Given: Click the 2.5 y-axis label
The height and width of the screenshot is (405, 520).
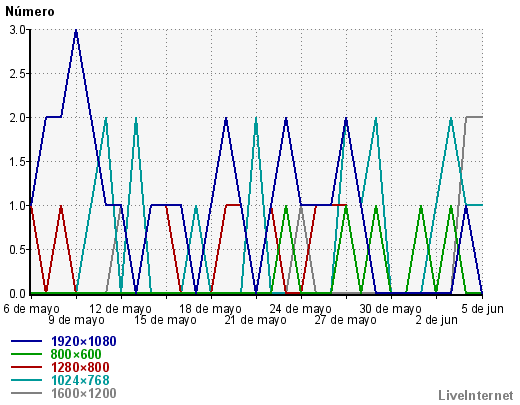Looking at the screenshot, I should tap(17, 74).
